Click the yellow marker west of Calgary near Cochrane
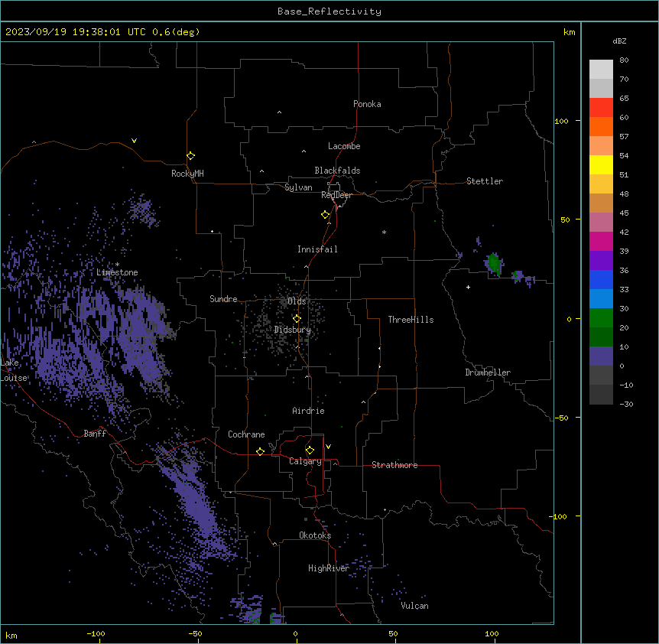The width and height of the screenshot is (659, 644). click(x=260, y=452)
